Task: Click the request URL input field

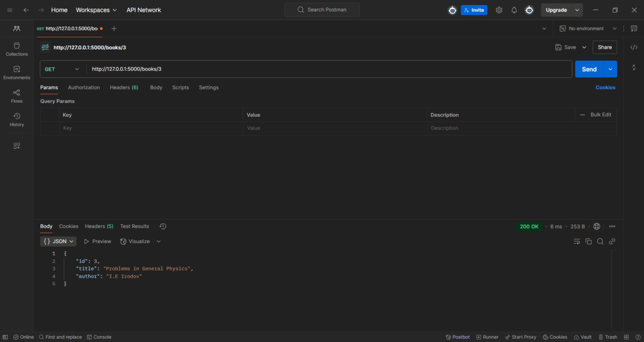Action: (x=328, y=69)
